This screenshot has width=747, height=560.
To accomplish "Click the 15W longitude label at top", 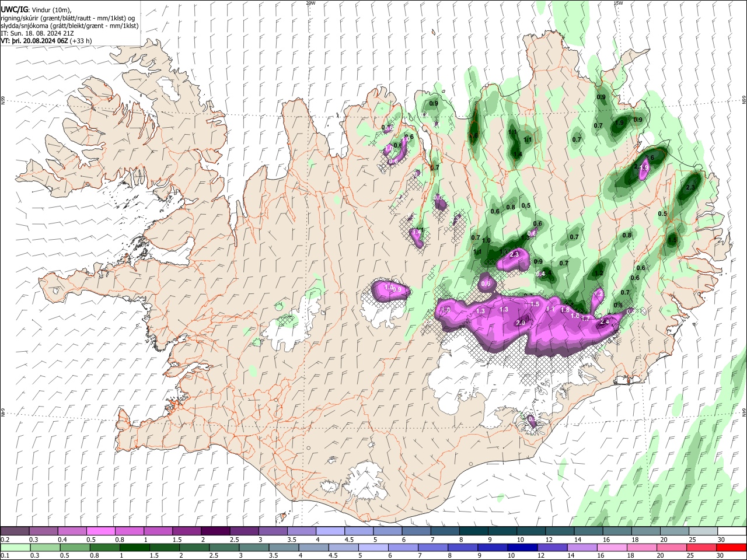I will [618, 3].
